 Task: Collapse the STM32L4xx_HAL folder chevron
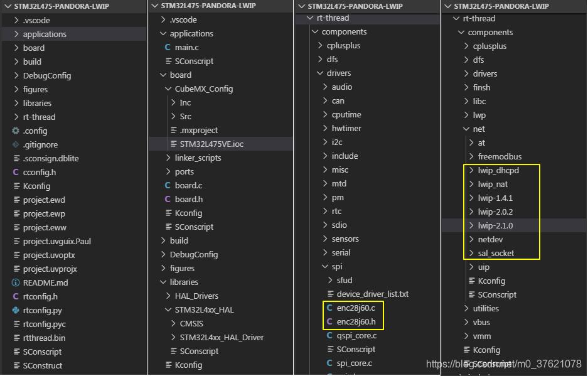pos(168,309)
